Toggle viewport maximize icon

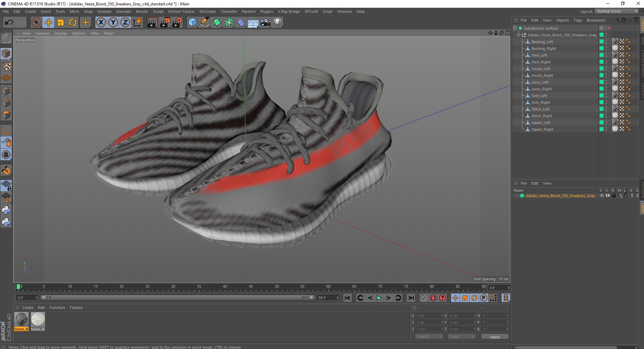coord(507,33)
